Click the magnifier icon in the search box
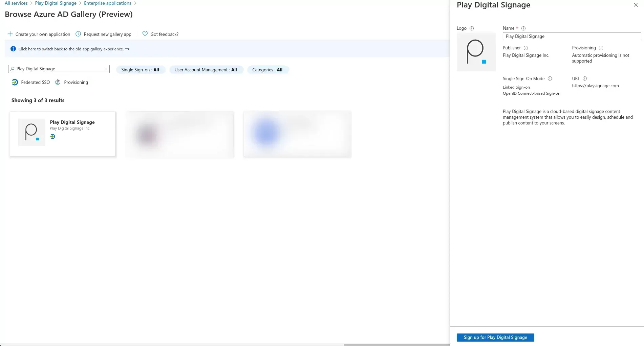The width and height of the screenshot is (644, 346). 13,69
